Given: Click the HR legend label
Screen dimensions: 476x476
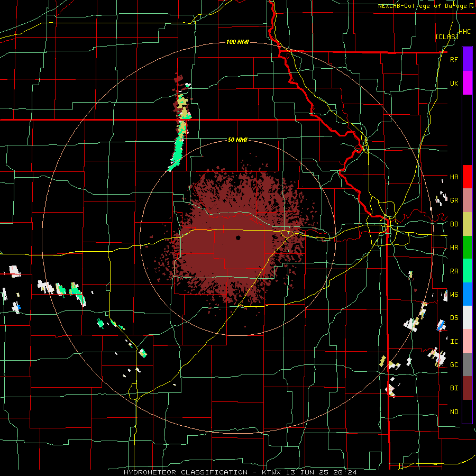Looking at the screenshot, I should (454, 248).
